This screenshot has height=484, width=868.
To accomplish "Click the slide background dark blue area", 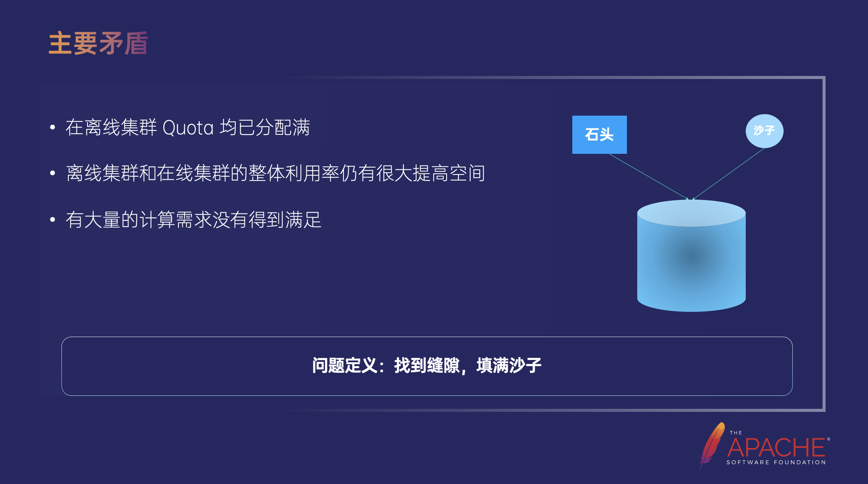I will [434, 242].
